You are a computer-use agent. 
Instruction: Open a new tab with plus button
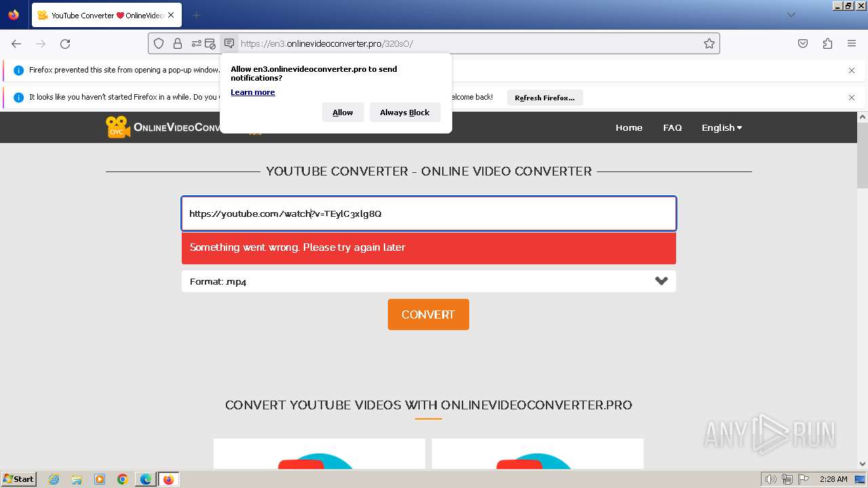click(x=196, y=15)
